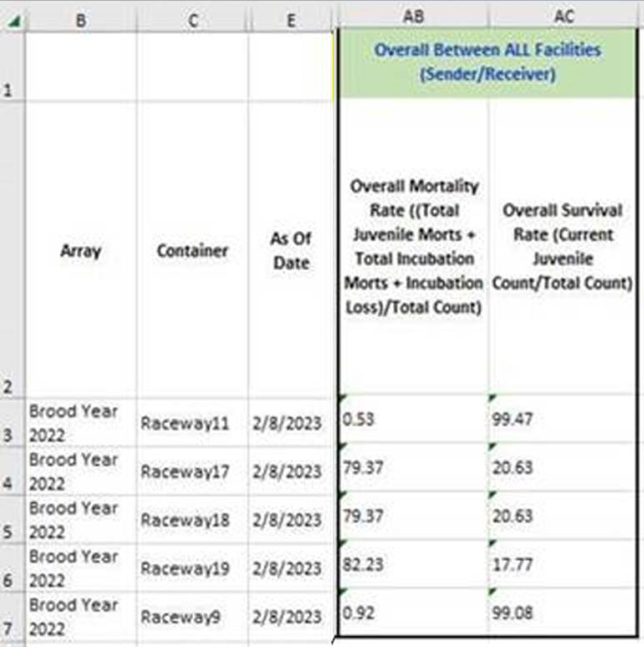Select column E header

pos(291,20)
